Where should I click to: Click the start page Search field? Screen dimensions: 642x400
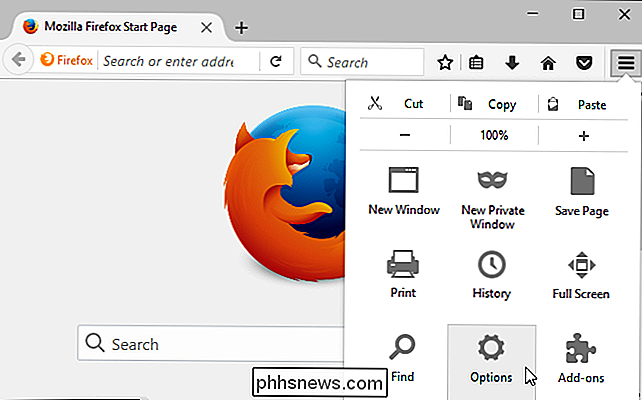(x=211, y=343)
